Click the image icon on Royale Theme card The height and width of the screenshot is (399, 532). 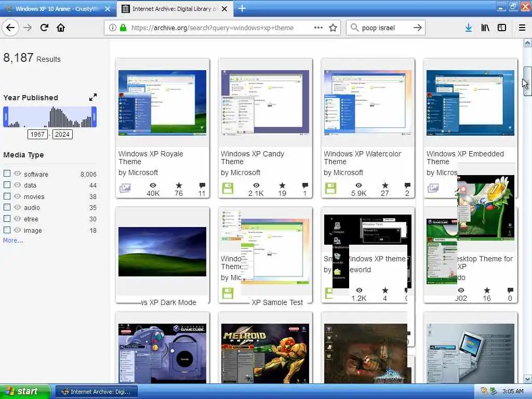125,188
